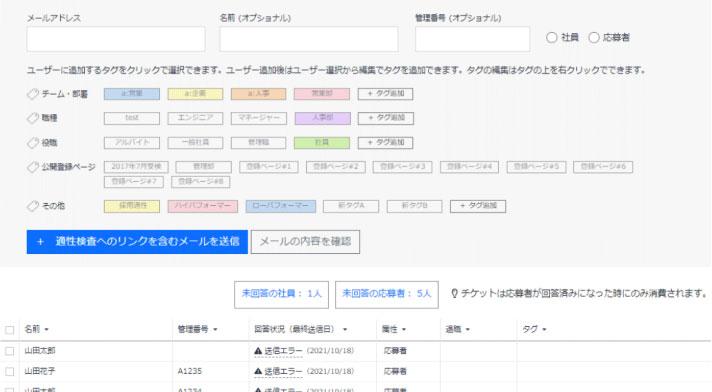This screenshot has height=392, width=712.
Task: Select the 登録ページ#3 tag
Action: coord(402,167)
